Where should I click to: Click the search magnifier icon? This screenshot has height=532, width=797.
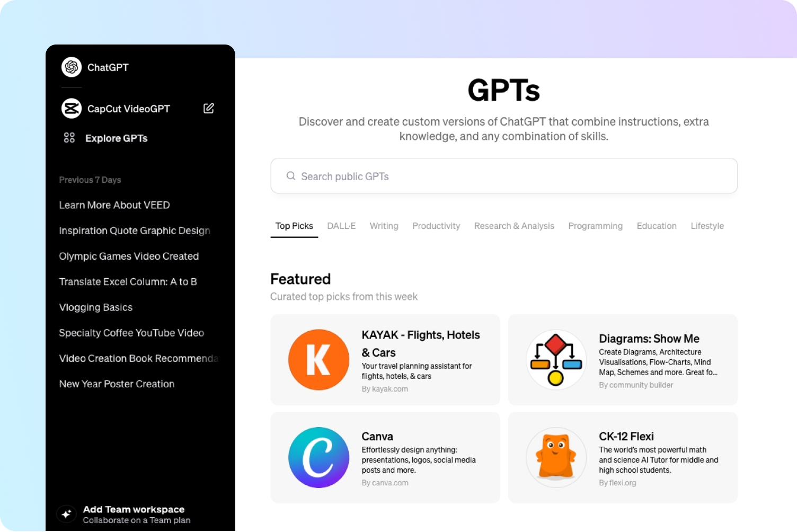tap(291, 175)
